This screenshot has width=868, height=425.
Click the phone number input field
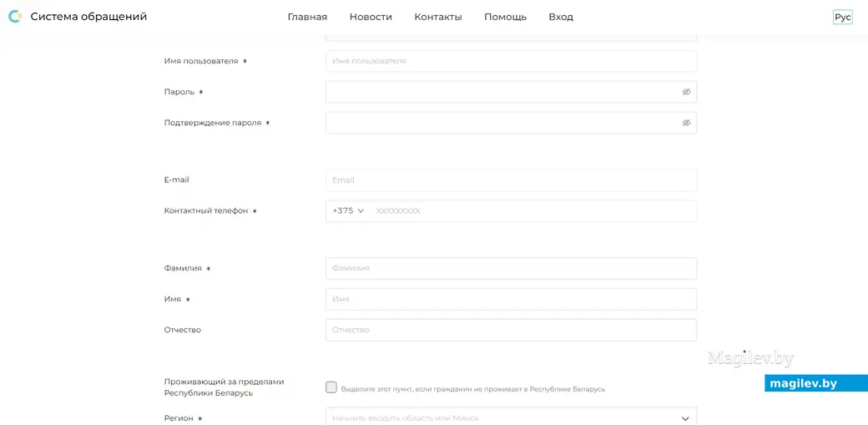(530, 211)
